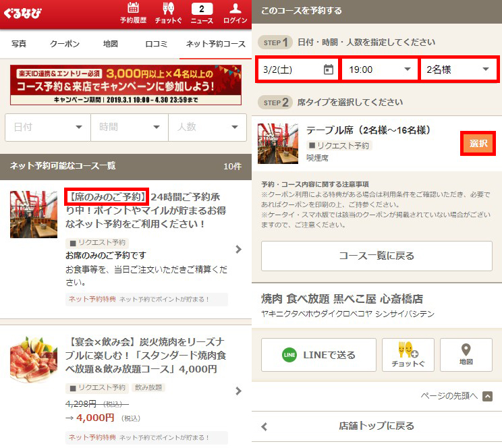502x448 pixels.
Task: Switch to the 写真 tab
Action: (x=19, y=44)
